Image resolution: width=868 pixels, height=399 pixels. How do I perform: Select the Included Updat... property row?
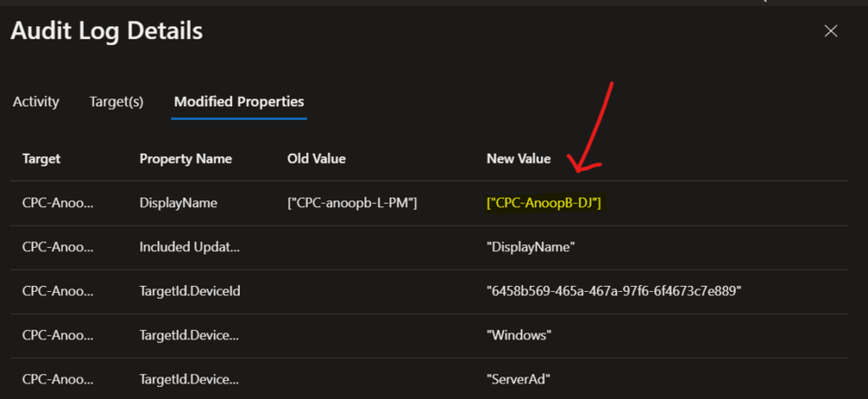coord(189,247)
